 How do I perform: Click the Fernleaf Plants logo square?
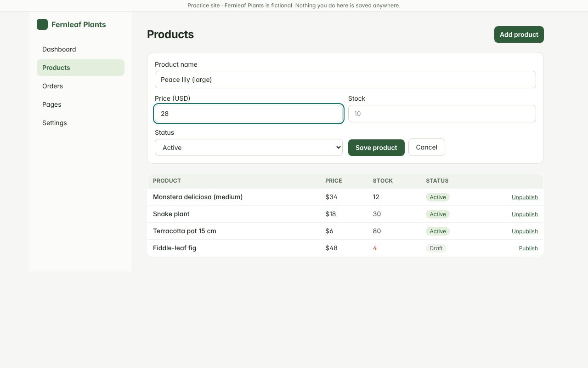click(42, 24)
